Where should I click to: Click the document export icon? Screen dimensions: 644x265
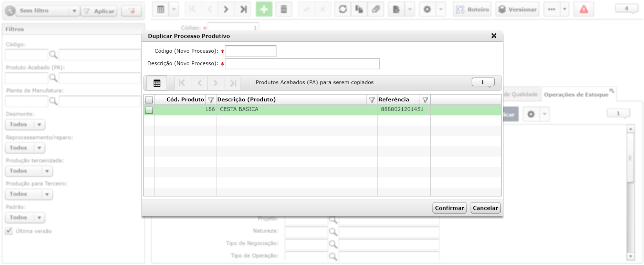(396, 9)
